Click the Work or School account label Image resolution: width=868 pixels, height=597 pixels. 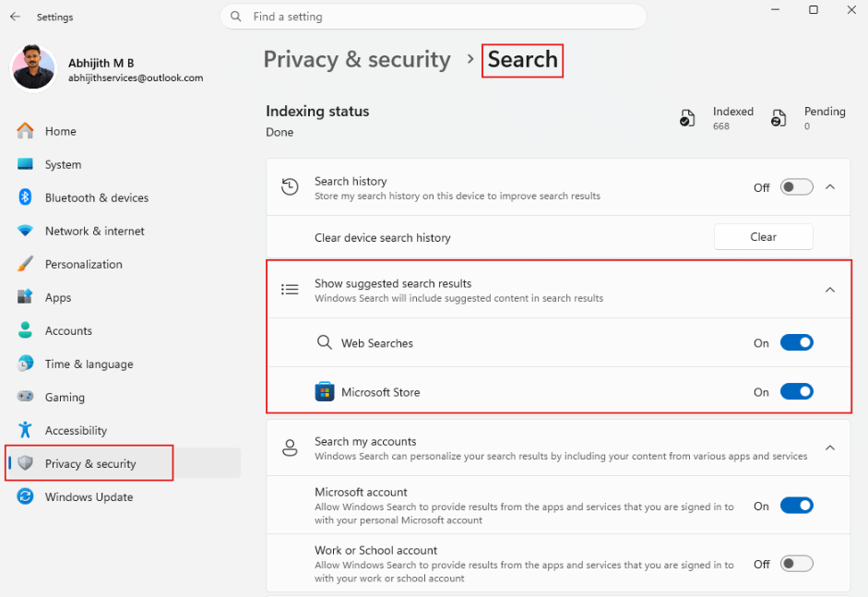click(x=375, y=550)
